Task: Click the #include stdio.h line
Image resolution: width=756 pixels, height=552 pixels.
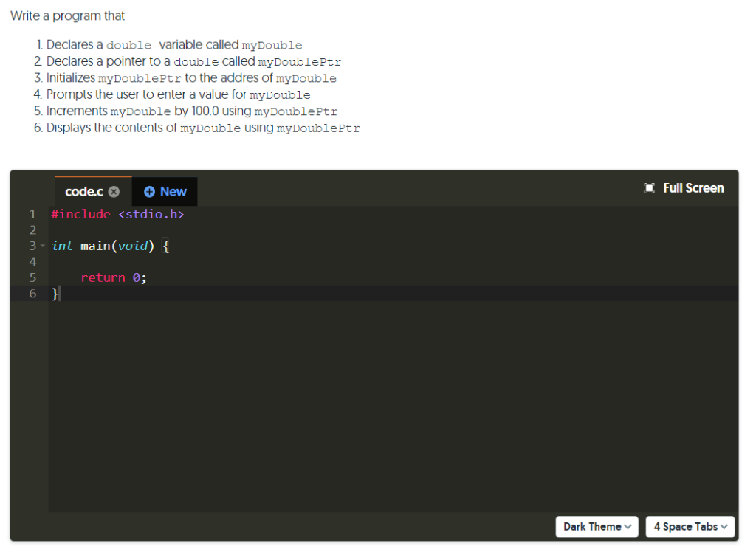Action: tap(117, 214)
